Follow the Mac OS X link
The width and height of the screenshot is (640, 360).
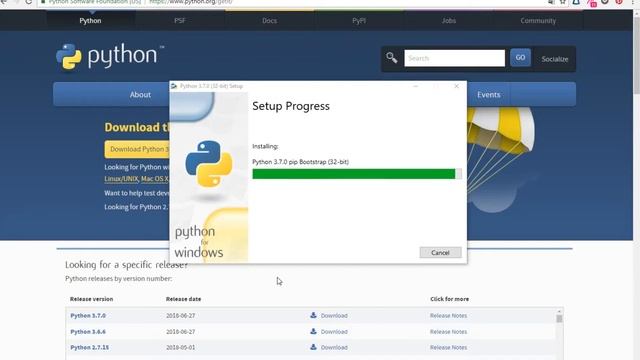coord(155,179)
